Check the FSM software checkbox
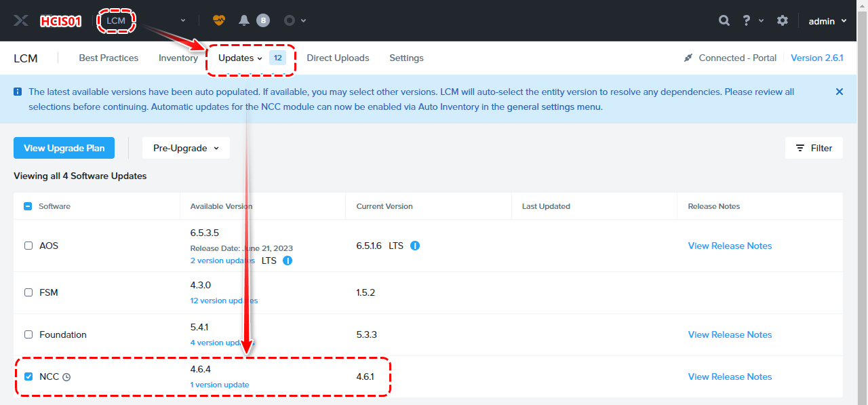 (28, 292)
